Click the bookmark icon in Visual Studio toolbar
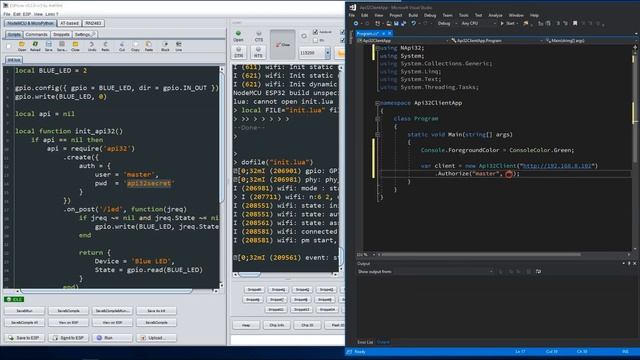Viewport: 640px width, 360px height. [x=575, y=24]
